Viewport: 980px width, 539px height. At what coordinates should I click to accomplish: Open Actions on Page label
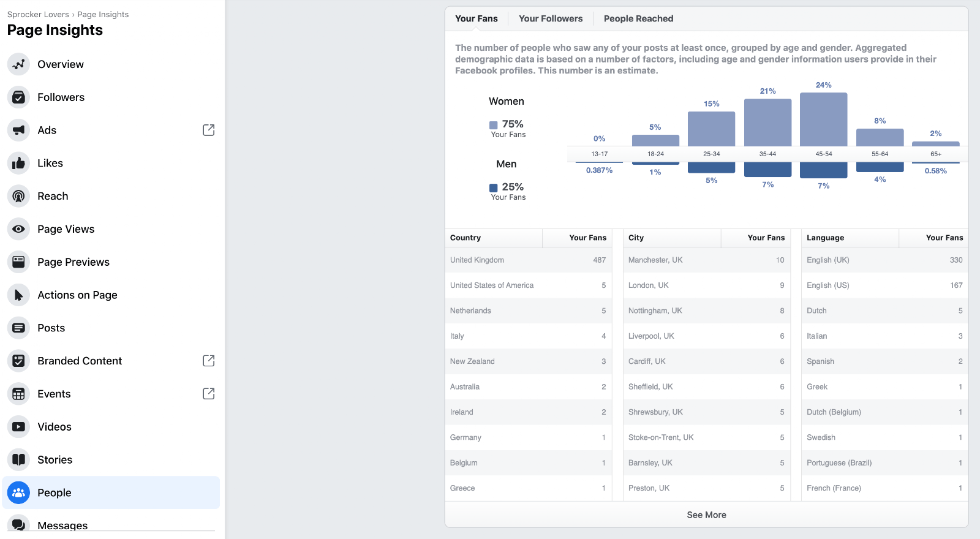click(x=77, y=295)
